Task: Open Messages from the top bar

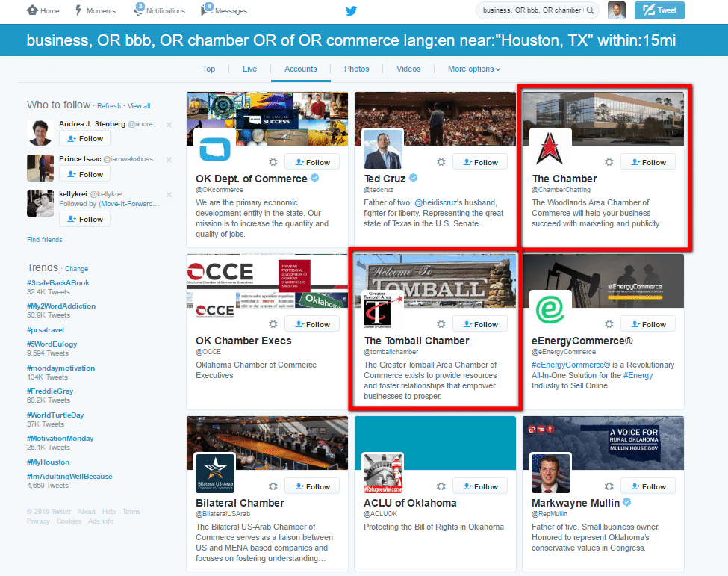Action: (x=224, y=10)
